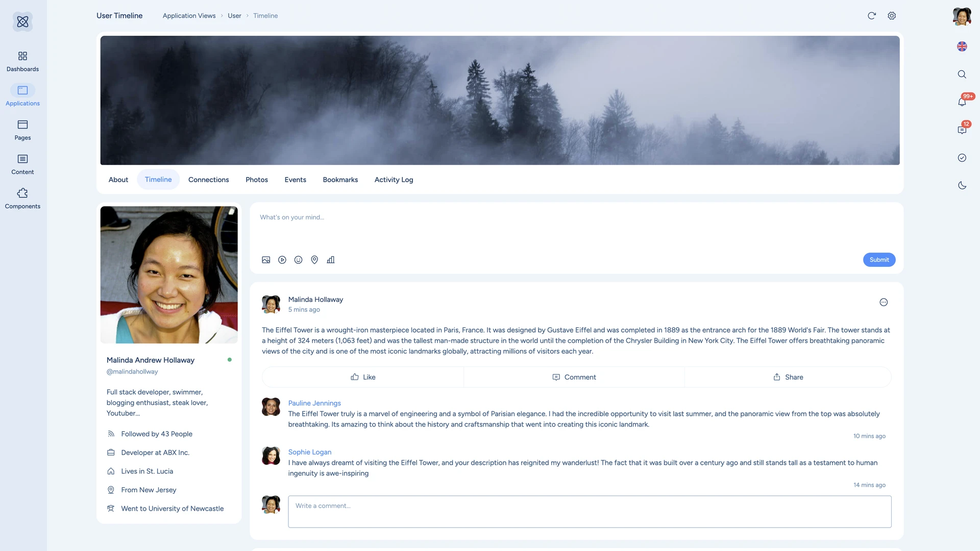
Task: Click the @malindahollway handle
Action: tap(132, 371)
